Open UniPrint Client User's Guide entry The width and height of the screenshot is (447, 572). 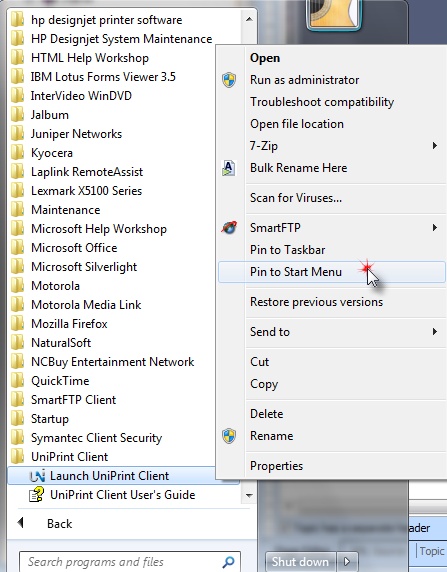(x=123, y=495)
